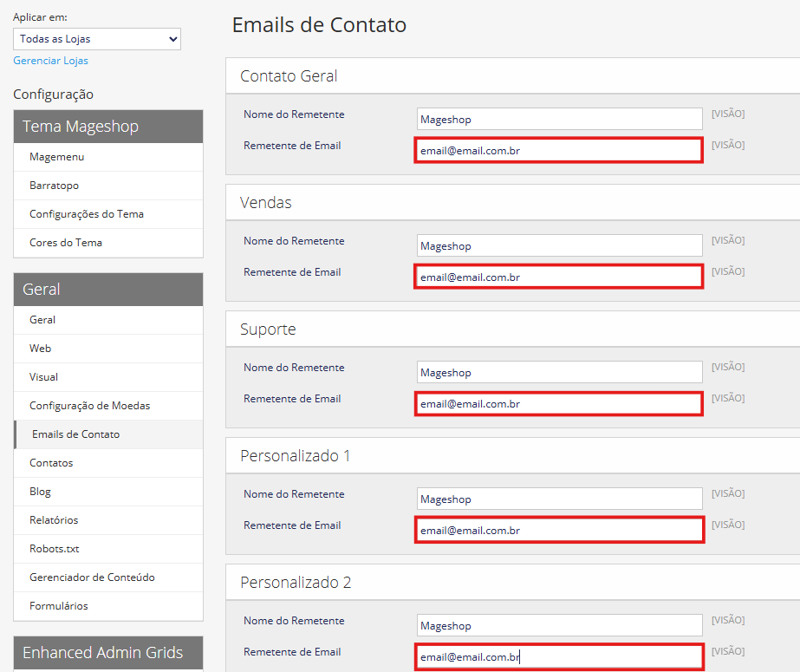
Task: Select Gerenciador de Conteúdo
Action: click(x=92, y=577)
